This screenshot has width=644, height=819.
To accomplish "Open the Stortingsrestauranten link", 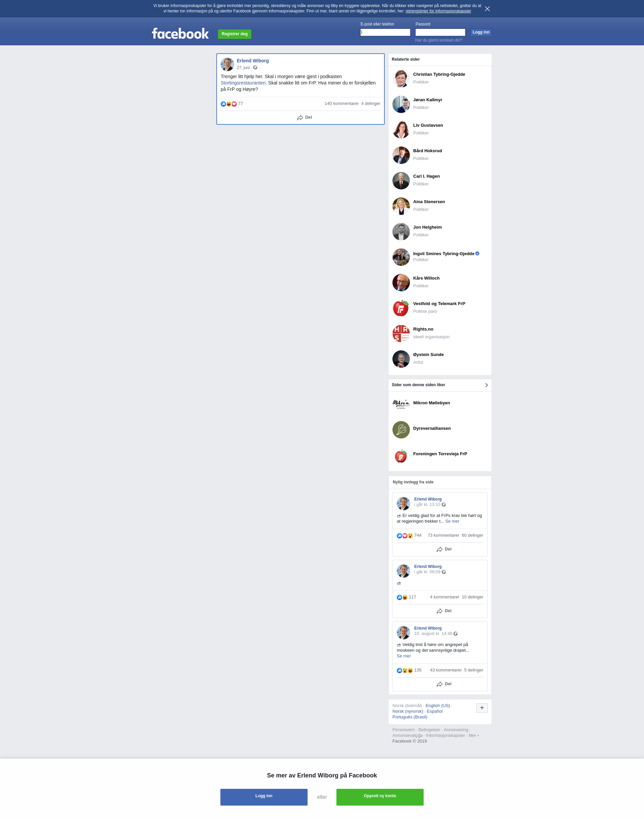I will [243, 83].
